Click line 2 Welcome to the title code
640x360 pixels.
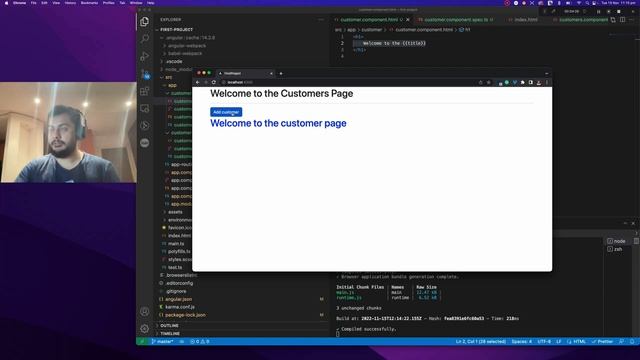tap(394, 43)
